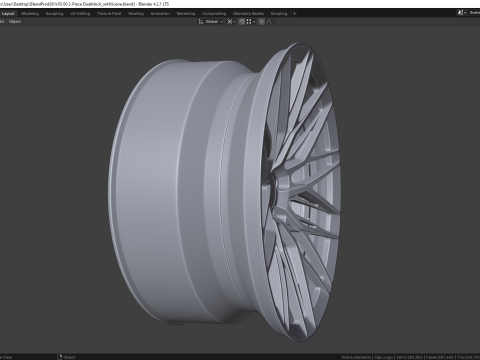Switch to the Layout workspace tab

pyautogui.click(x=8, y=14)
